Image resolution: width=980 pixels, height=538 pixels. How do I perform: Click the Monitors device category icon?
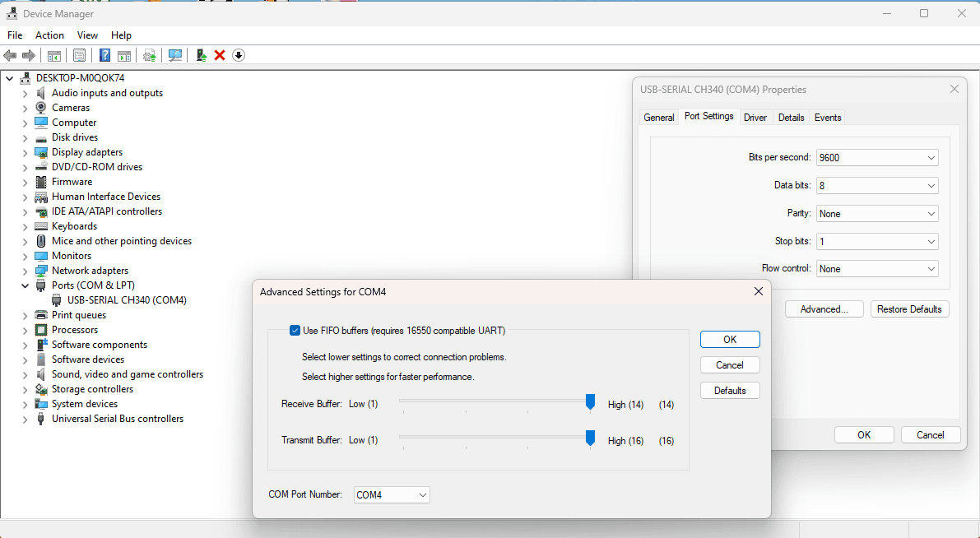41,256
